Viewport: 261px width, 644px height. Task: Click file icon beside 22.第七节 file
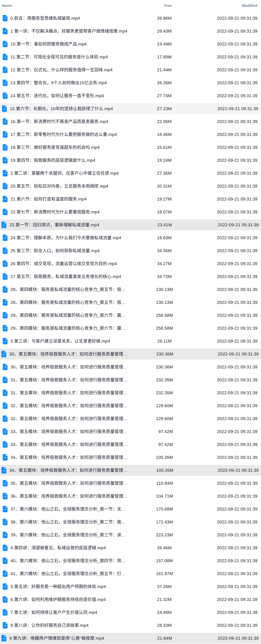(5, 212)
